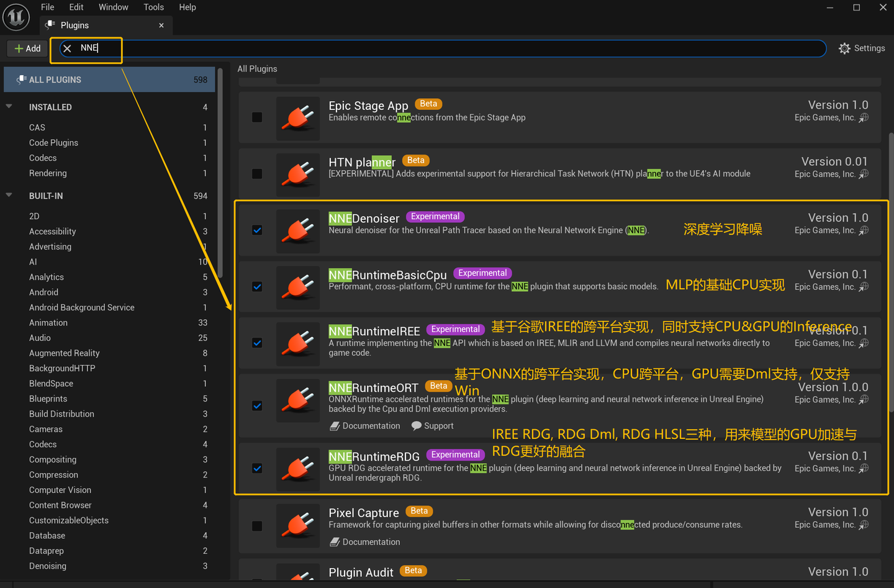Click the Documentation book icon under NNERuntimeORT
894x588 pixels.
[x=335, y=426]
